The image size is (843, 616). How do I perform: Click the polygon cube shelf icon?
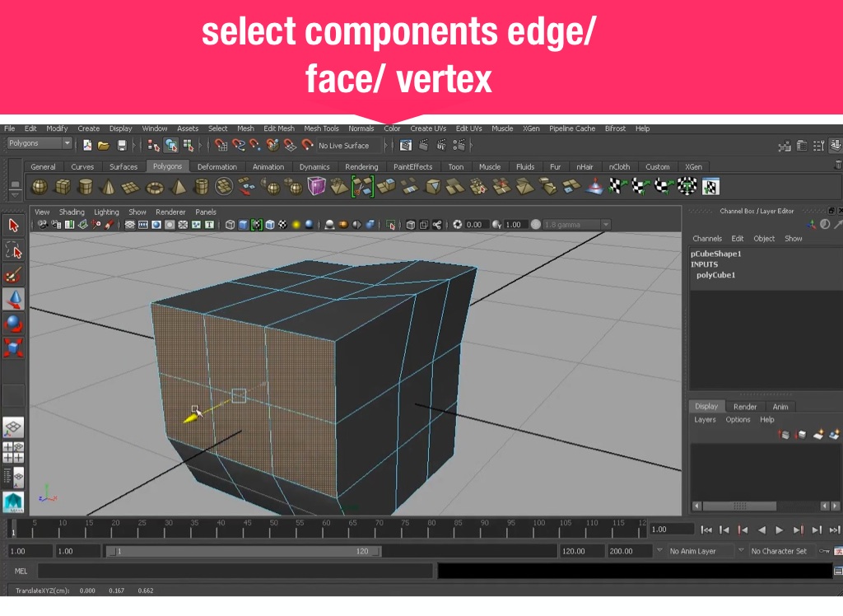tap(62, 188)
